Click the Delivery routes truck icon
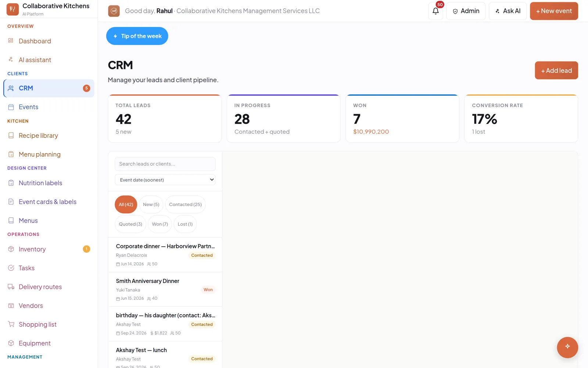The width and height of the screenshot is (588, 368). point(11,287)
